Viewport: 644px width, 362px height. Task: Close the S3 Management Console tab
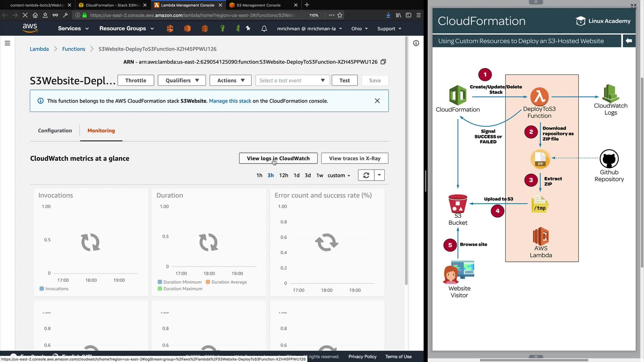click(296, 5)
